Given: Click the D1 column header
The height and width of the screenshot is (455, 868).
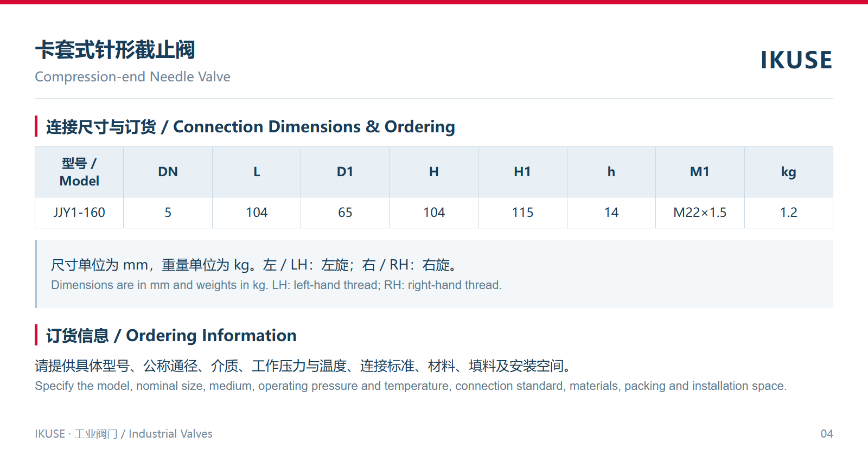Looking at the screenshot, I should click(x=345, y=172).
